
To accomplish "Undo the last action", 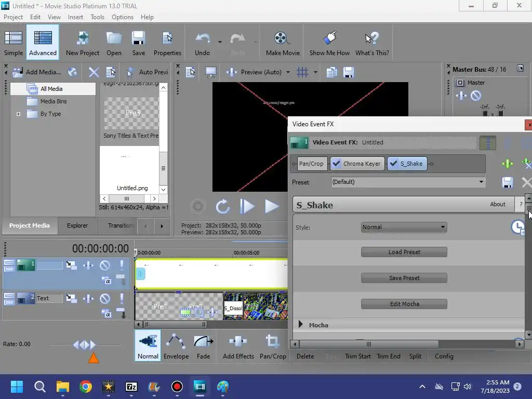I will click(202, 43).
